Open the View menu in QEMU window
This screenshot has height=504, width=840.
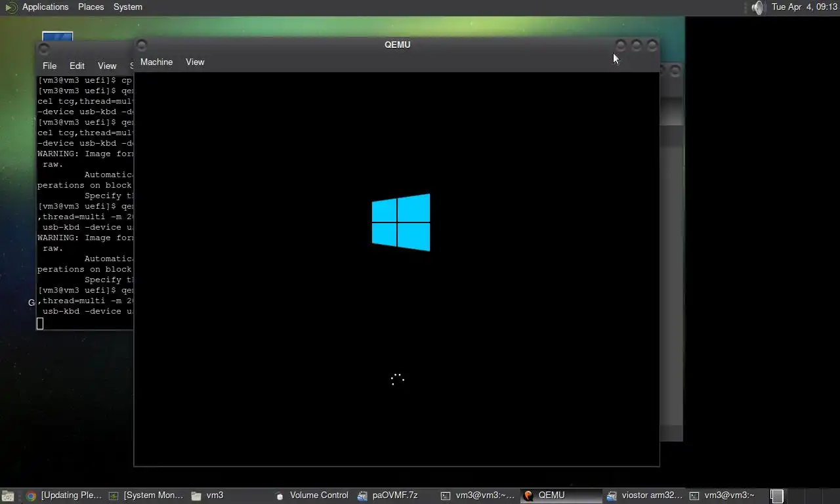pyautogui.click(x=195, y=62)
